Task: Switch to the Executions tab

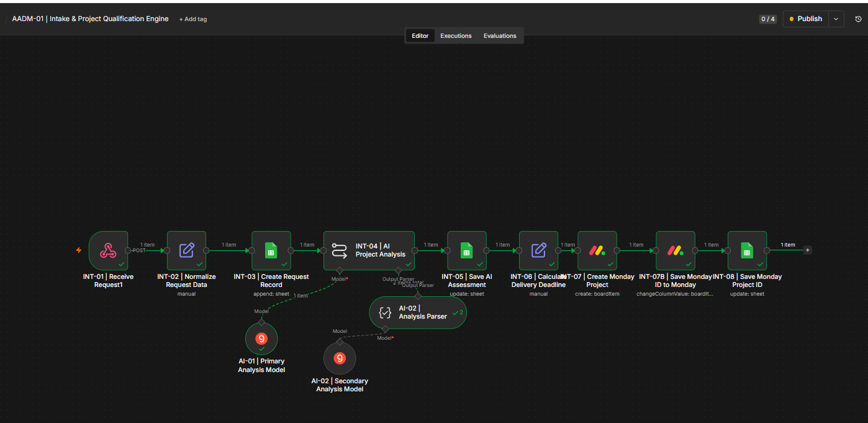Action: pyautogui.click(x=456, y=36)
